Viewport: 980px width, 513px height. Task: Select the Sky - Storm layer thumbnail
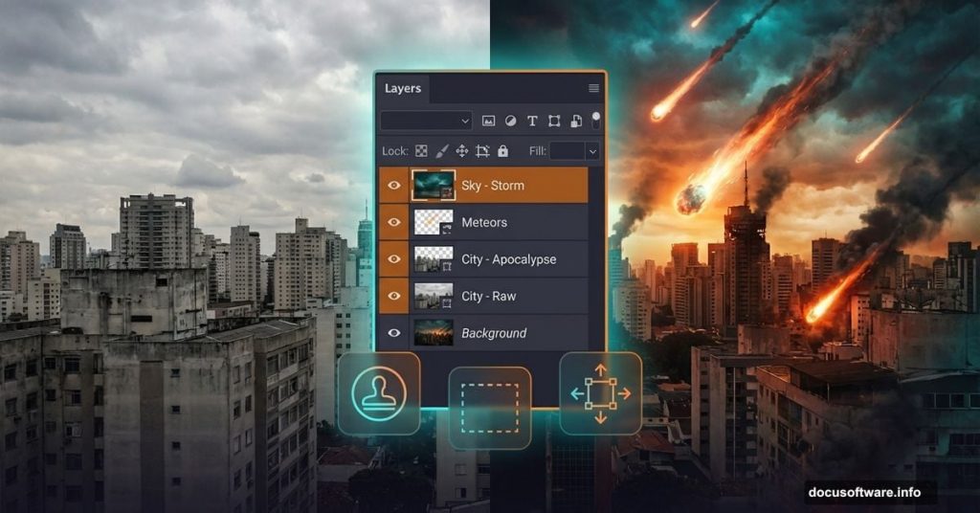pyautogui.click(x=434, y=185)
